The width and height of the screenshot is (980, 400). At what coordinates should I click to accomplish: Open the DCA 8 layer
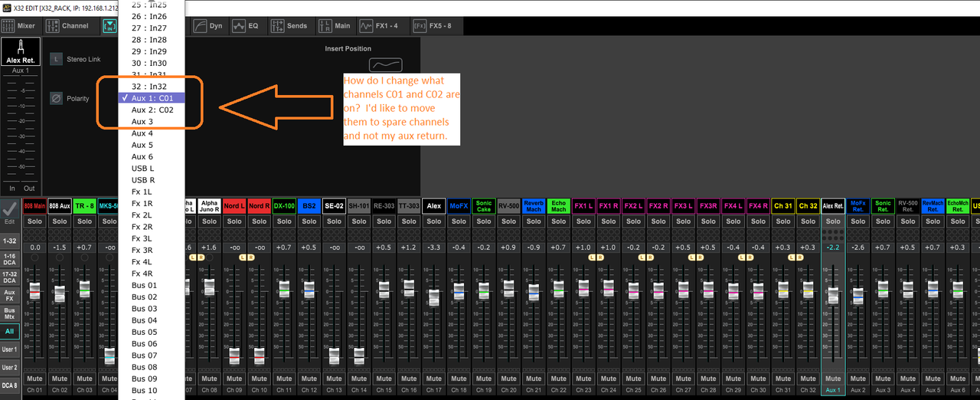[x=10, y=385]
